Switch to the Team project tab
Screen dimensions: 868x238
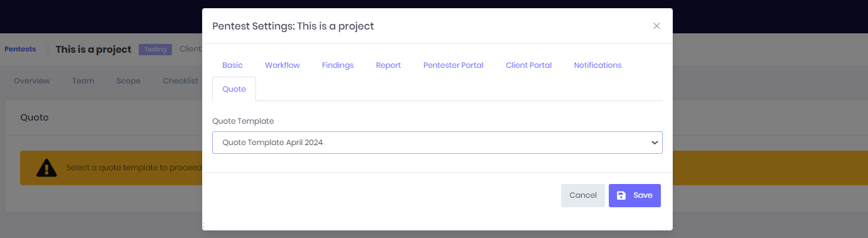pyautogui.click(x=83, y=81)
